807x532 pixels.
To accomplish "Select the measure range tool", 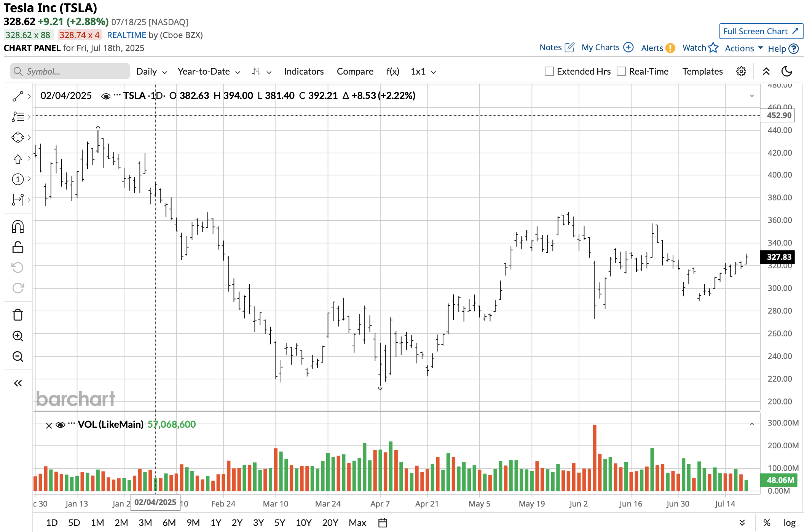I will pyautogui.click(x=18, y=199).
